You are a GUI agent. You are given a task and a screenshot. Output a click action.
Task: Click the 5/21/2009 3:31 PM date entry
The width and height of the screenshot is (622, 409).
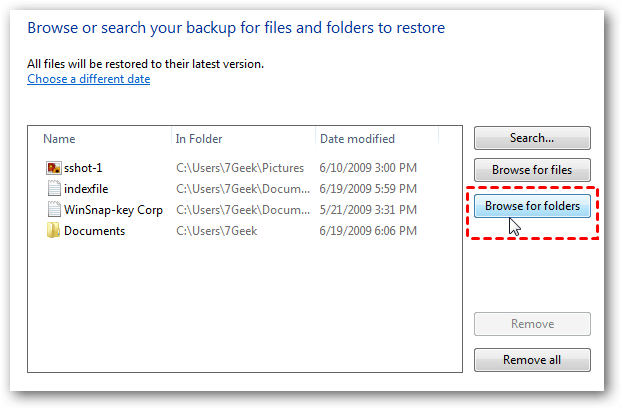[367, 210]
